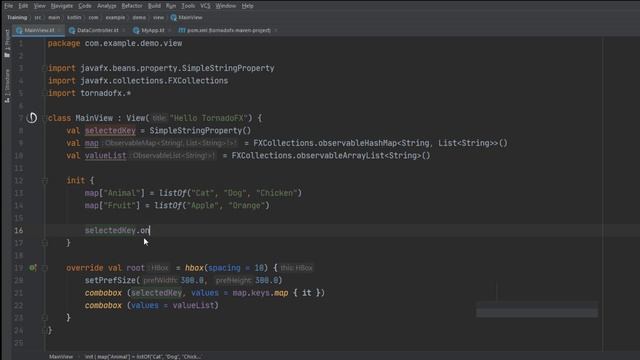
Task: Click the SimpleStringProperty import line
Action: coord(161,68)
